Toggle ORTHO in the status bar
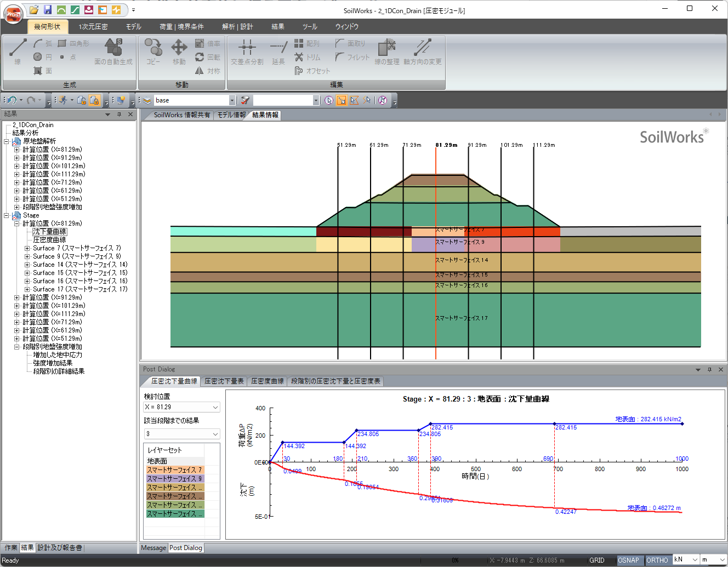Image resolution: width=728 pixels, height=567 pixels. 657,560
